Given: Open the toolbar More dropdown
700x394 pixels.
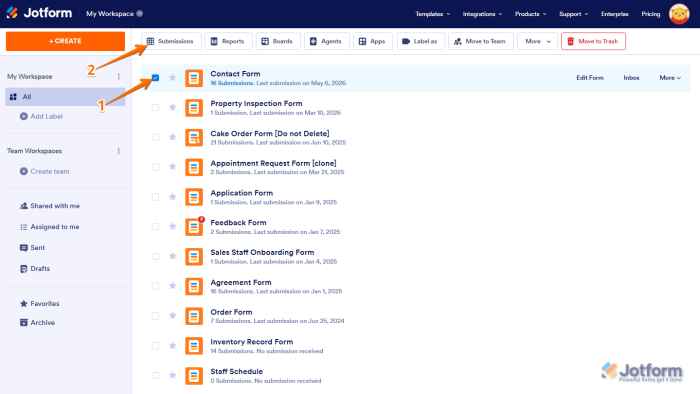Looking at the screenshot, I should [x=538, y=41].
